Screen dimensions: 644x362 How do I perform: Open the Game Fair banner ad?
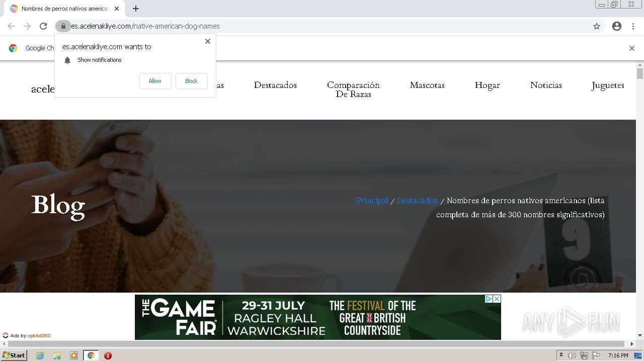click(318, 317)
